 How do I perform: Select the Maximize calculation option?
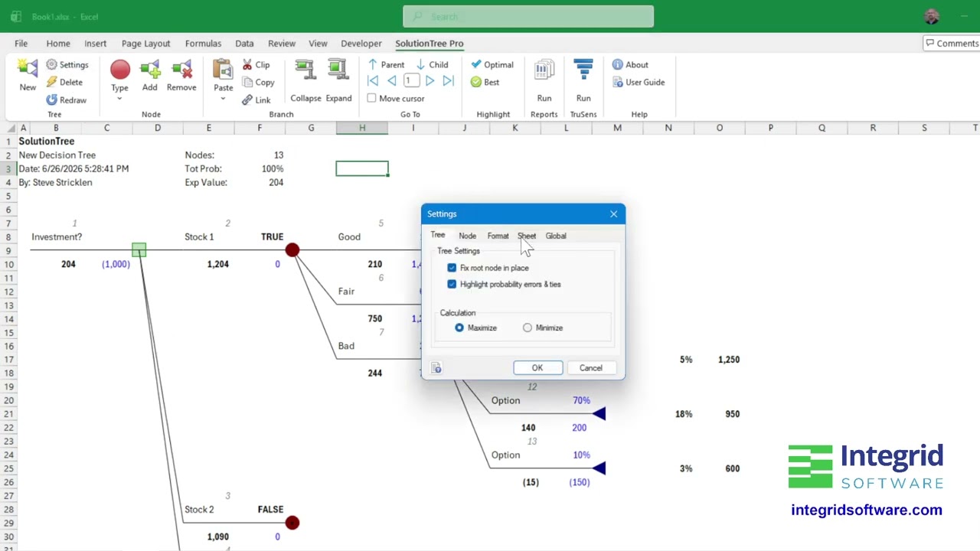click(x=459, y=328)
